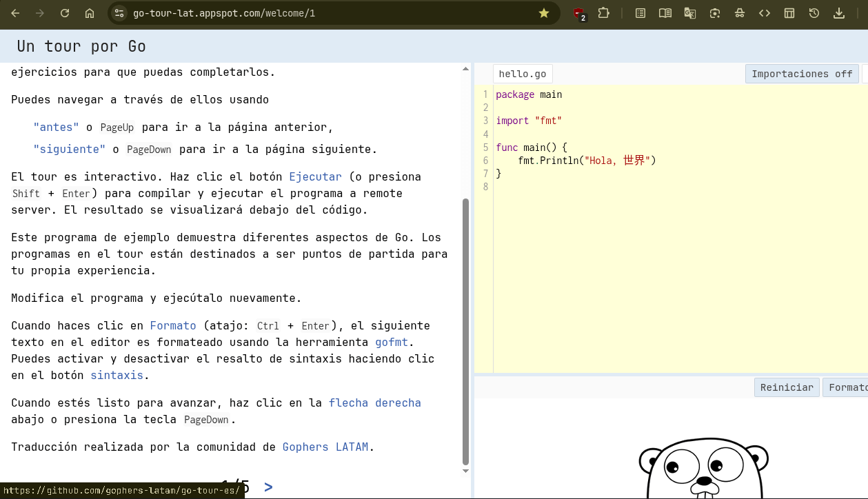Image resolution: width=868 pixels, height=499 pixels.
Task: Open the Gophers LATAM link
Action: tap(325, 447)
